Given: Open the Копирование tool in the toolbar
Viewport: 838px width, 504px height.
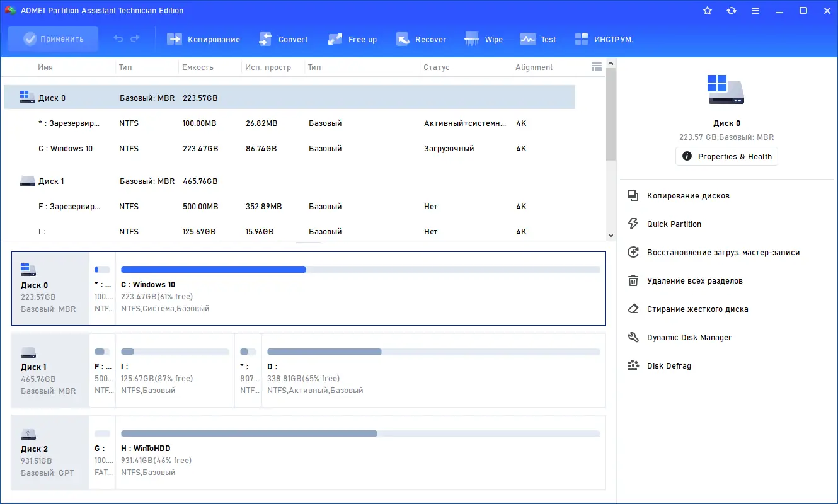Looking at the screenshot, I should [204, 39].
